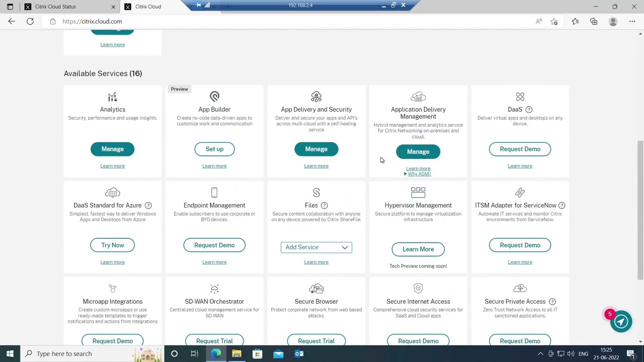This screenshot has height=362, width=644.
Task: Request Demo for Secure Private Access
Action: (x=520, y=341)
